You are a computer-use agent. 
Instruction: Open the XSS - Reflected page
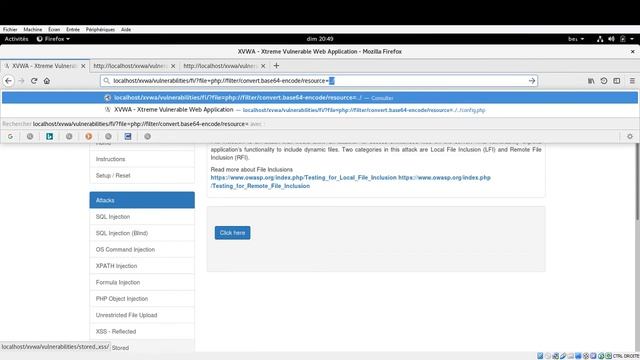pos(142,331)
